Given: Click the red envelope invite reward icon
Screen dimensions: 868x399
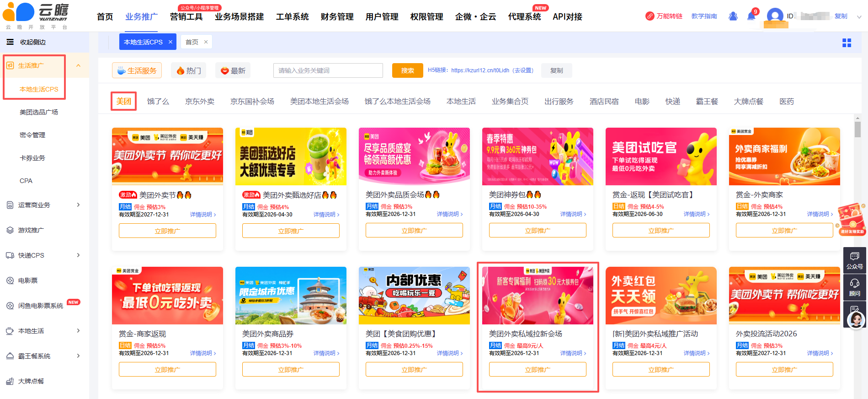Looking at the screenshot, I should click(852, 219).
